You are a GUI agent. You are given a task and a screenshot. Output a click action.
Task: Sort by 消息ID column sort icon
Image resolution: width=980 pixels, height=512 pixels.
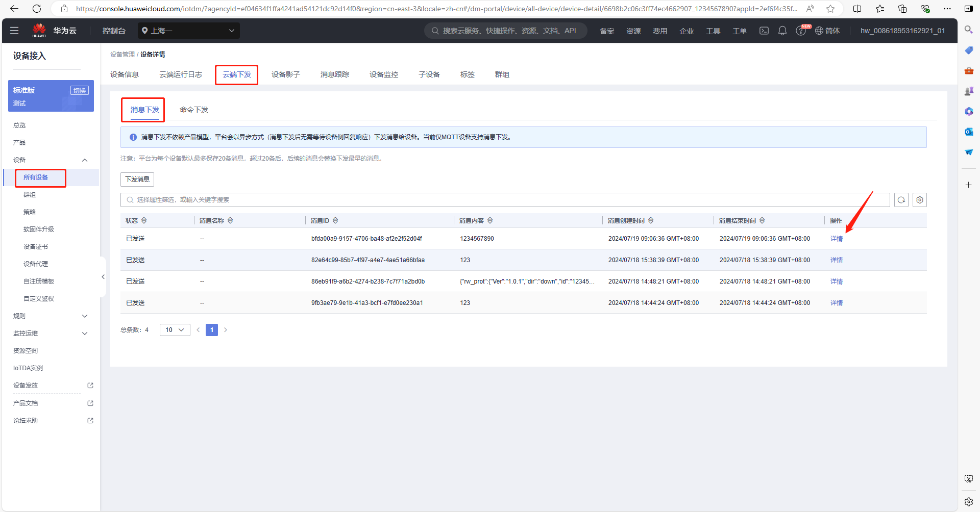[x=335, y=220]
